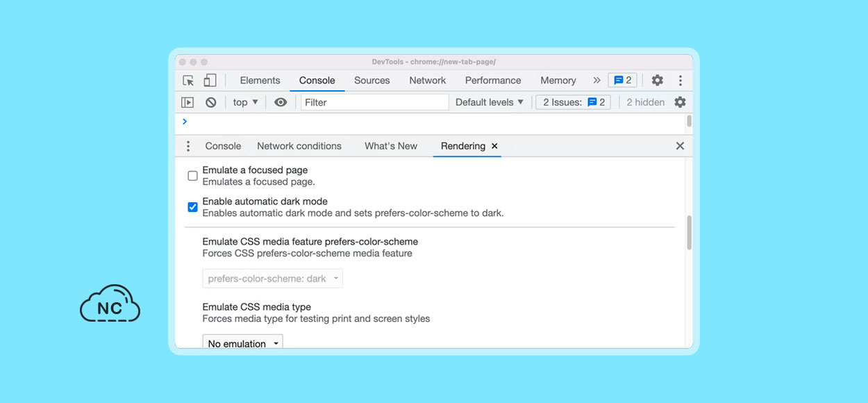
Task: Expand the Default levels dropdown
Action: (490, 102)
